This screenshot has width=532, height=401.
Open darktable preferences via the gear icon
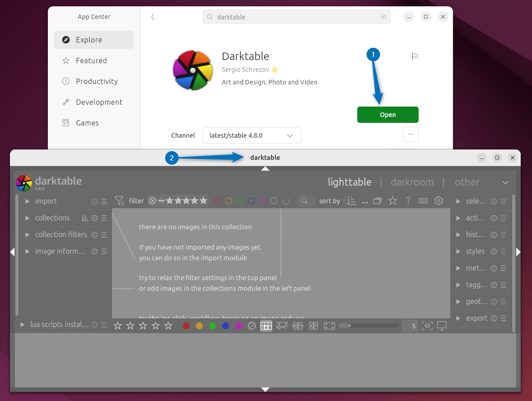tap(439, 201)
